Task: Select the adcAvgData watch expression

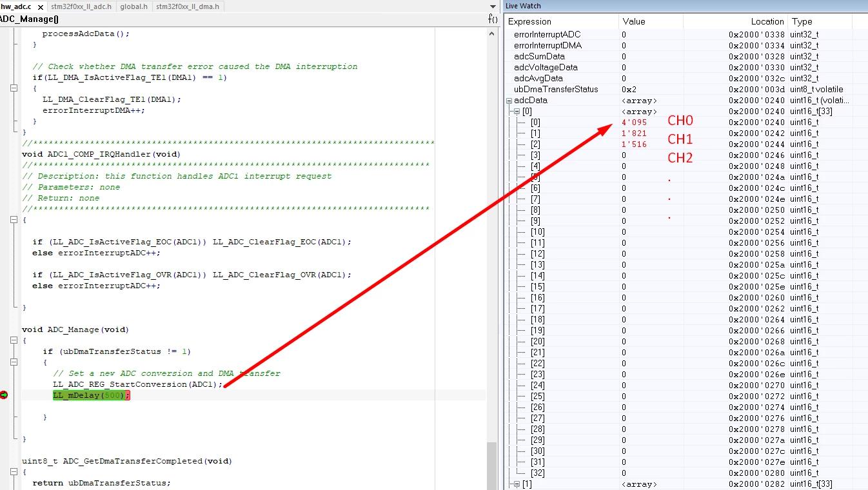Action: point(538,78)
